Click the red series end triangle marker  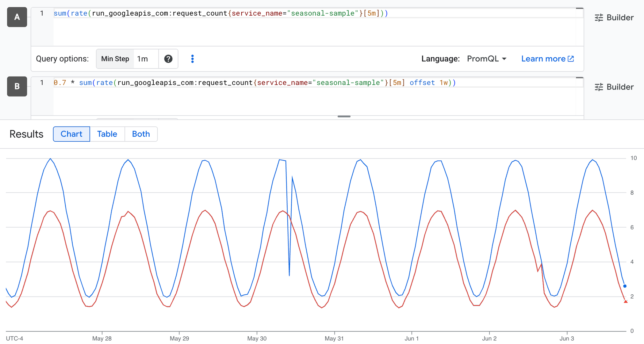tap(626, 302)
